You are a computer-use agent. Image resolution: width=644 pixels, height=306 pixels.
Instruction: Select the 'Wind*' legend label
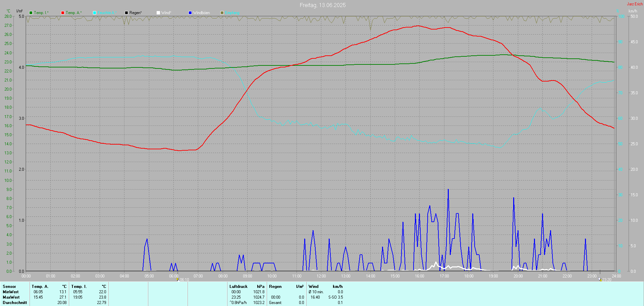pyautogui.click(x=166, y=13)
